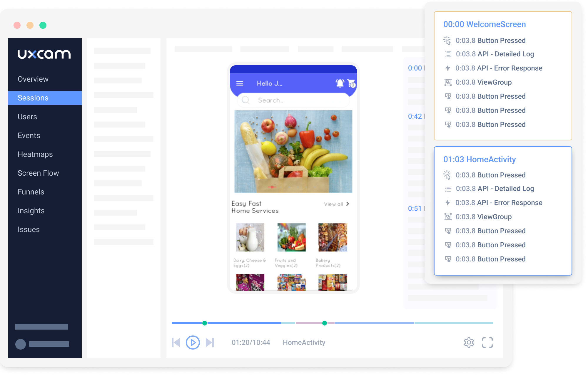Open the shopping cart icon in phone app
This screenshot has width=588, height=376.
tap(351, 83)
